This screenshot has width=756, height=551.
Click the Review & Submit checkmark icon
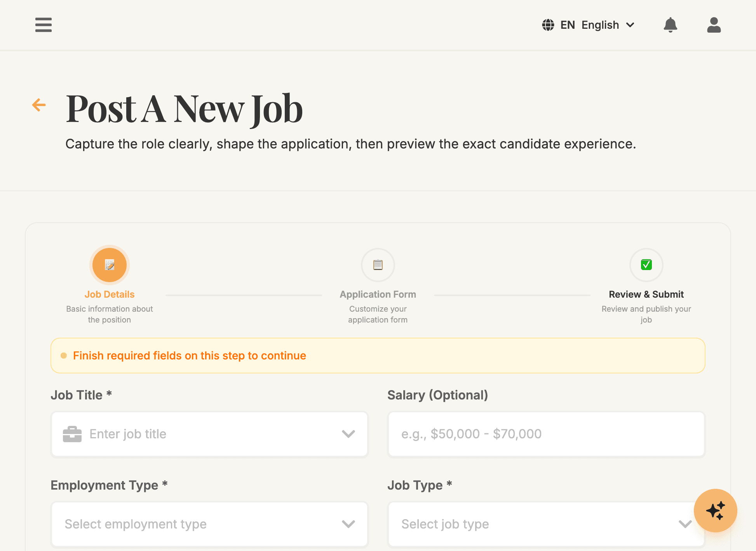click(x=646, y=265)
